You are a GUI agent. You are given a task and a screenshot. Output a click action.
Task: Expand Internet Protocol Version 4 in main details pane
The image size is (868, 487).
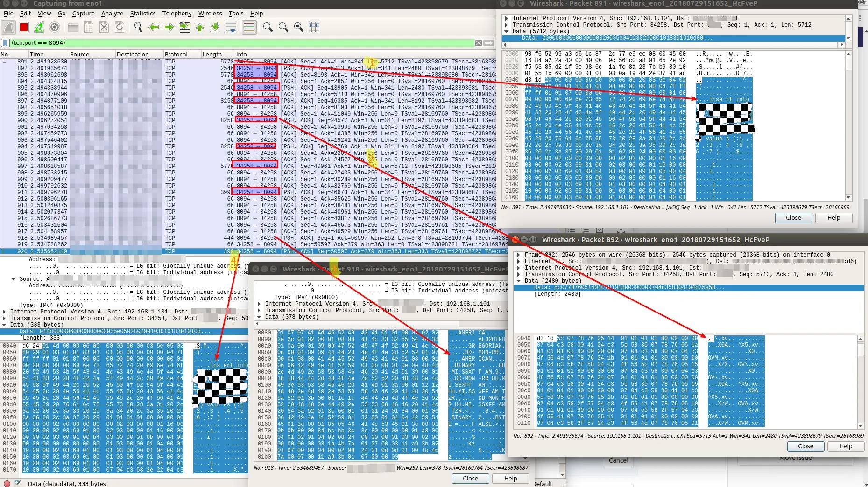[x=5, y=312]
